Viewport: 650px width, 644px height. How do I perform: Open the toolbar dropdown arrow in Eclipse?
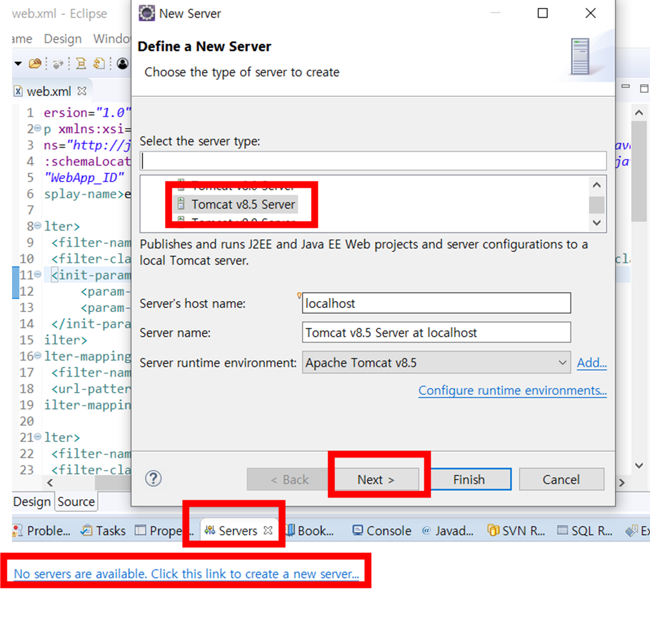tap(18, 64)
